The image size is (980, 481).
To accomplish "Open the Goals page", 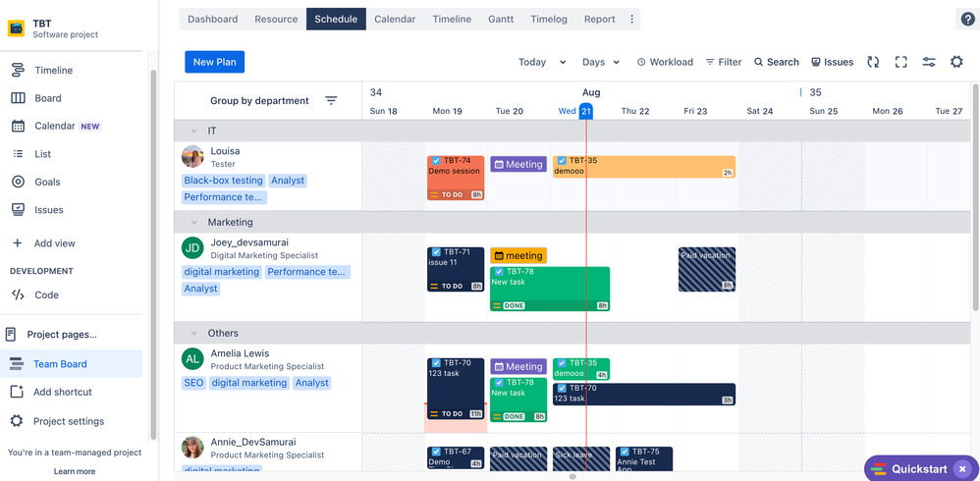I will [47, 182].
